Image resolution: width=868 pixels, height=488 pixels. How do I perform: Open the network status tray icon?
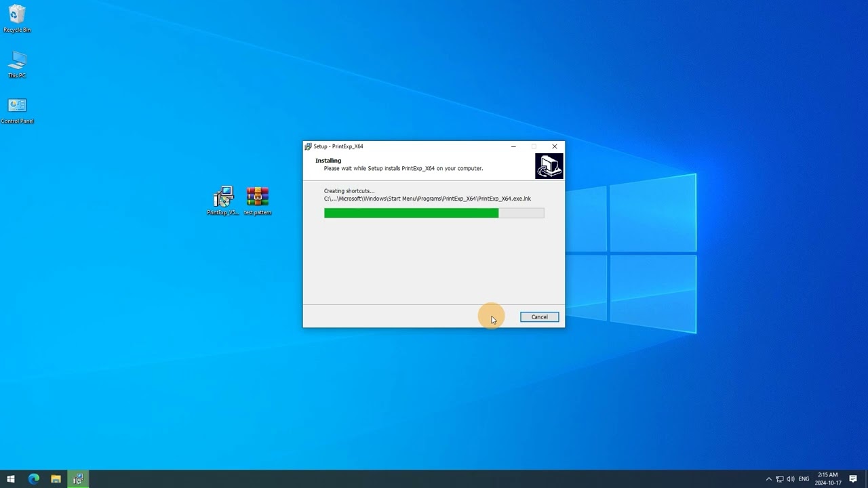779,479
